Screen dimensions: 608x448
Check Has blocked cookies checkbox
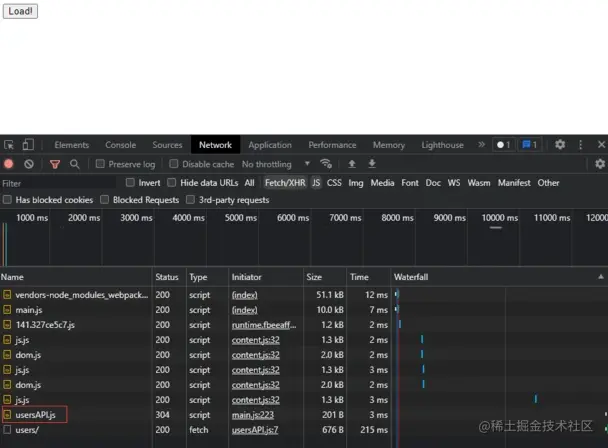click(7, 200)
